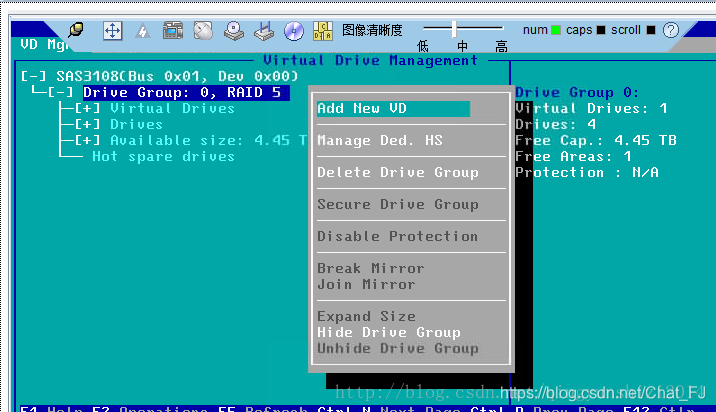Toggle the scroll lock indicator

[651, 30]
